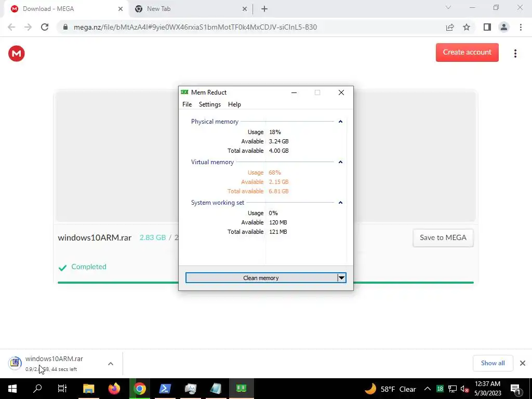Expand download item options chevron

tap(110, 364)
